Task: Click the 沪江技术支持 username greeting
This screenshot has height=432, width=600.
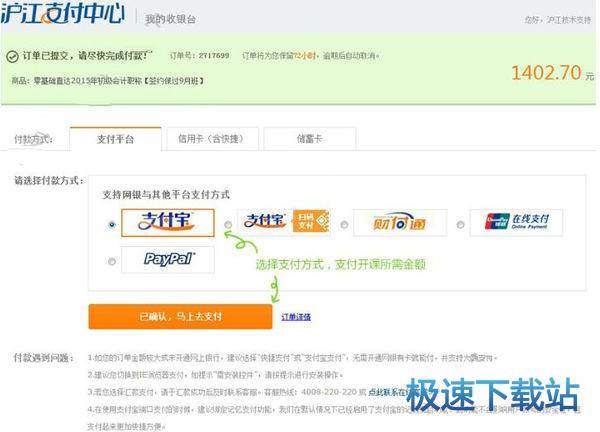Action: tap(558, 20)
